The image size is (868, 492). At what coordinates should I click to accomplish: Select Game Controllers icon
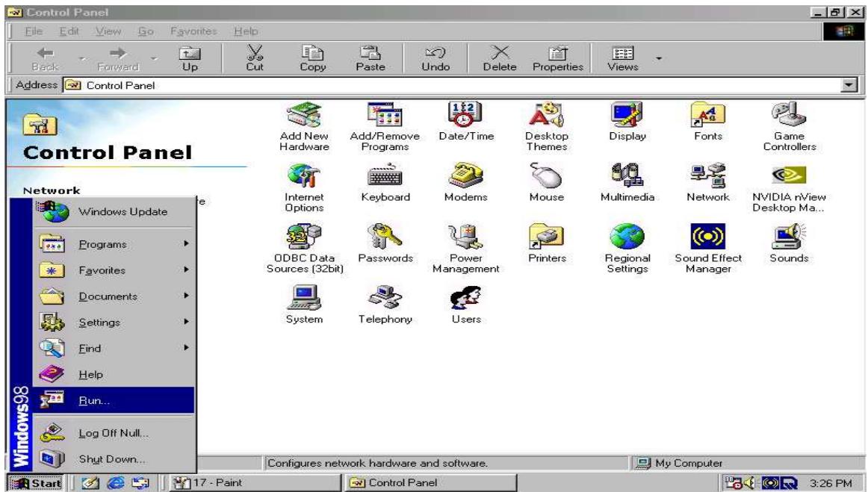pos(789,127)
